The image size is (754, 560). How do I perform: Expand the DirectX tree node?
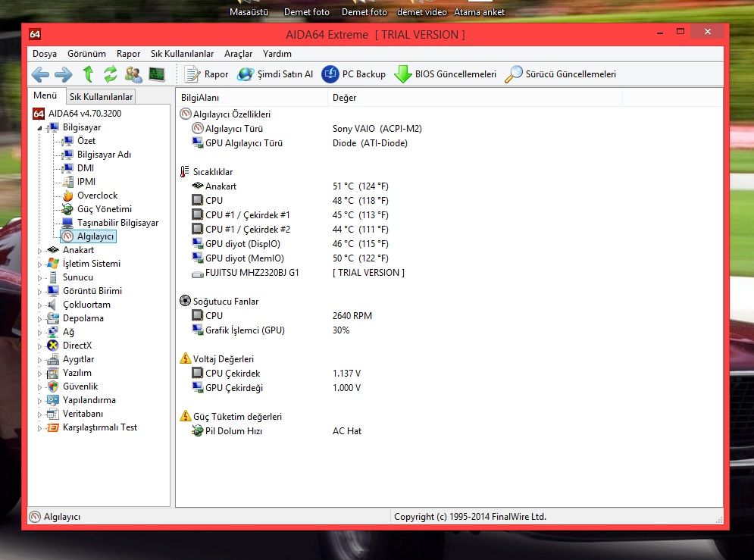click(x=40, y=346)
